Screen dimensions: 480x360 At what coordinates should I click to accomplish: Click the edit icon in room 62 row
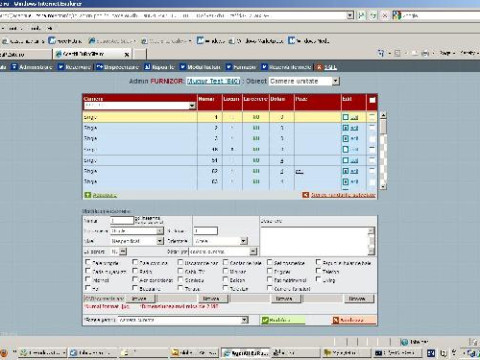346,171
